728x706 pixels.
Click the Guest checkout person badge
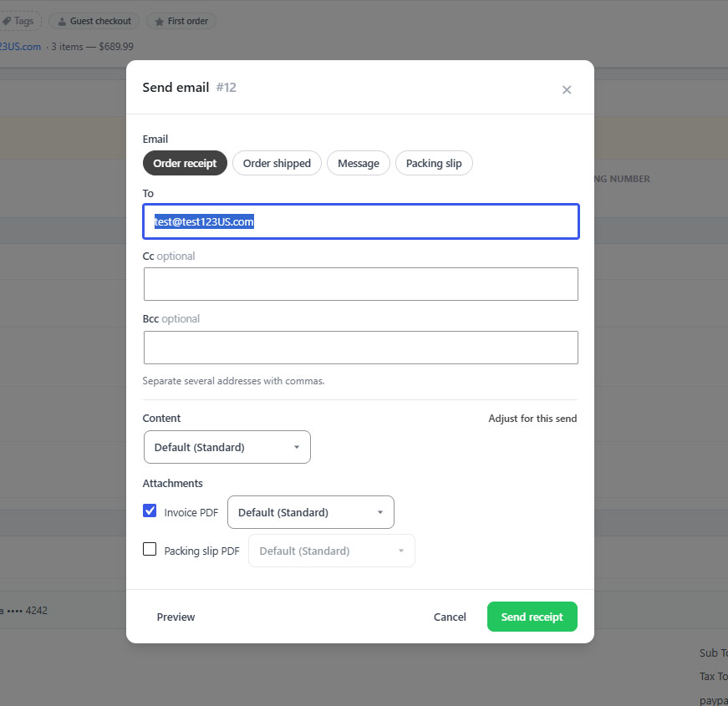94,22
